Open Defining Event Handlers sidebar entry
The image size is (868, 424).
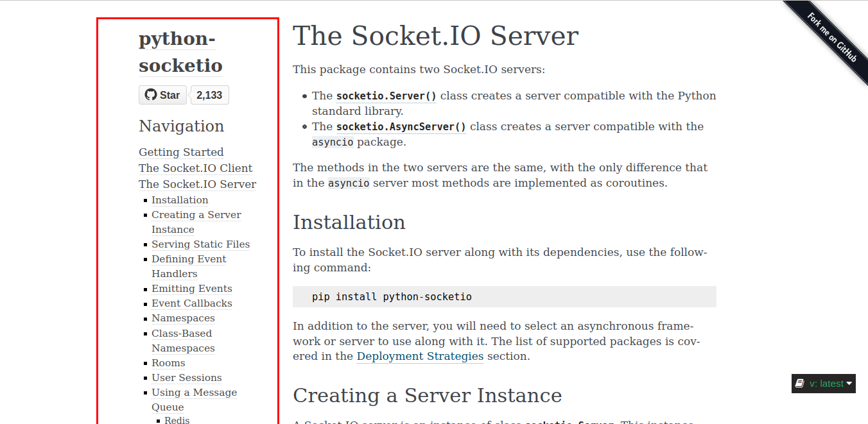pyautogui.click(x=189, y=266)
